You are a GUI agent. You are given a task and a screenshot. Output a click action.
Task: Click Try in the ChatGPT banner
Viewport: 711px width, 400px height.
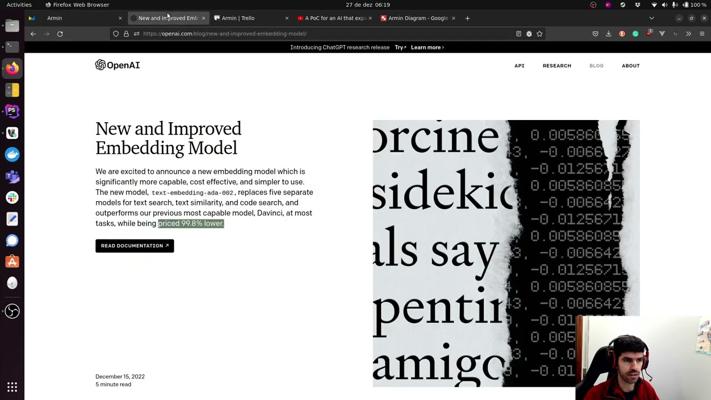(400, 47)
